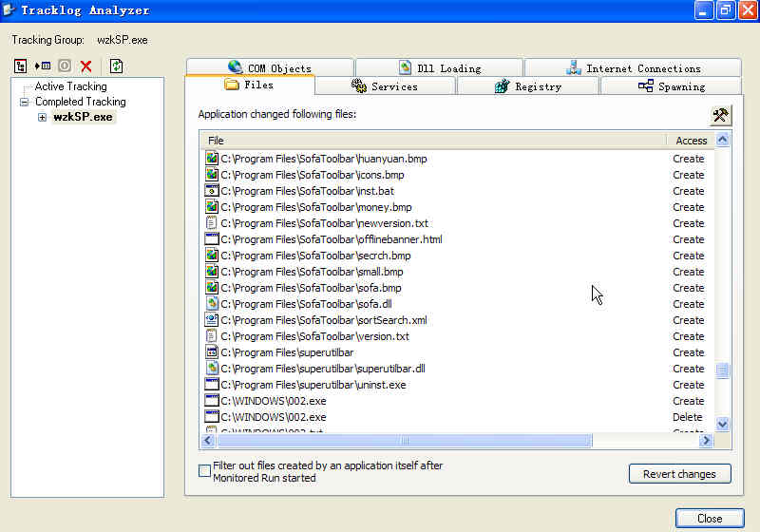Click the horizontal scrollbar thumb
The width and height of the screenshot is (760, 532).
405,440
